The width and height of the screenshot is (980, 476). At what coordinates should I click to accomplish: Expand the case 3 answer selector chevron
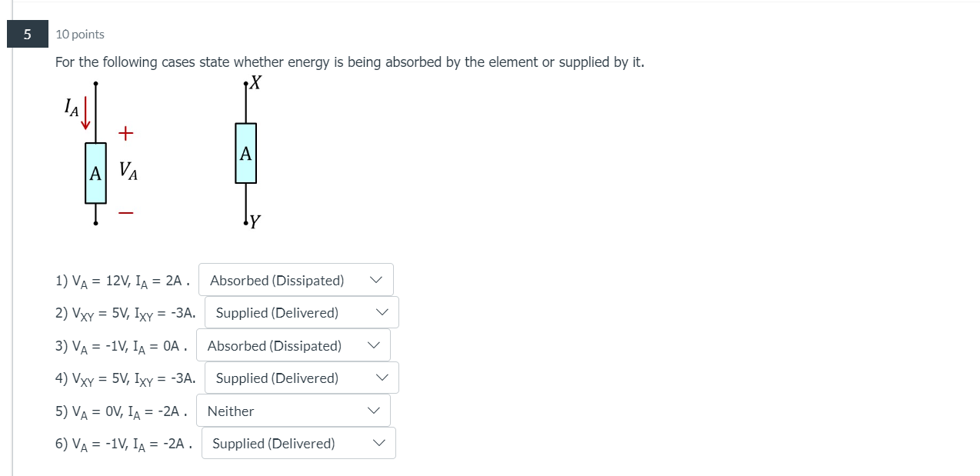click(x=373, y=345)
